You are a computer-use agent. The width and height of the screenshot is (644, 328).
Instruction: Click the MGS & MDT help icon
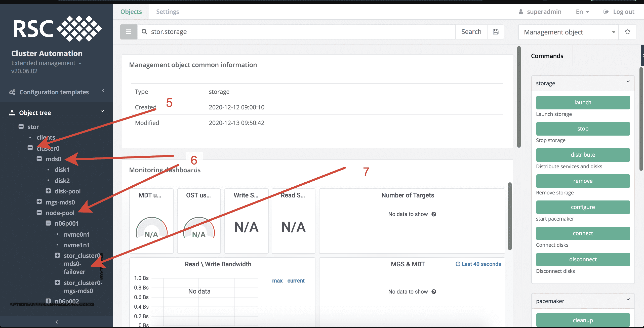(434, 292)
